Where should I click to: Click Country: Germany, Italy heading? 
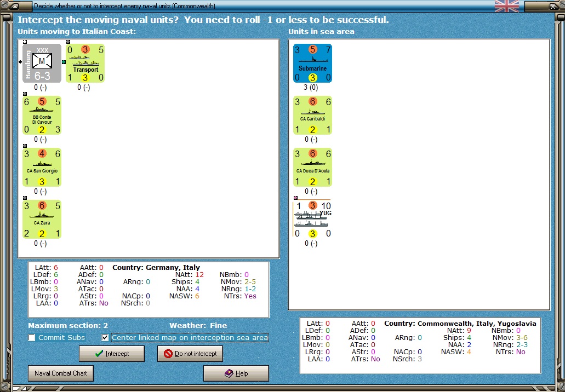[156, 268]
